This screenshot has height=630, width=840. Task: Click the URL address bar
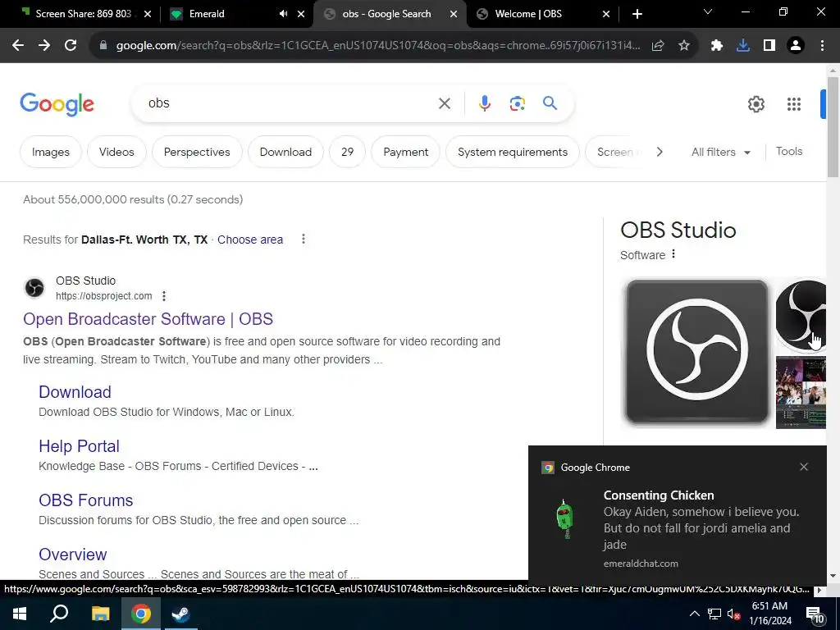[377, 46]
